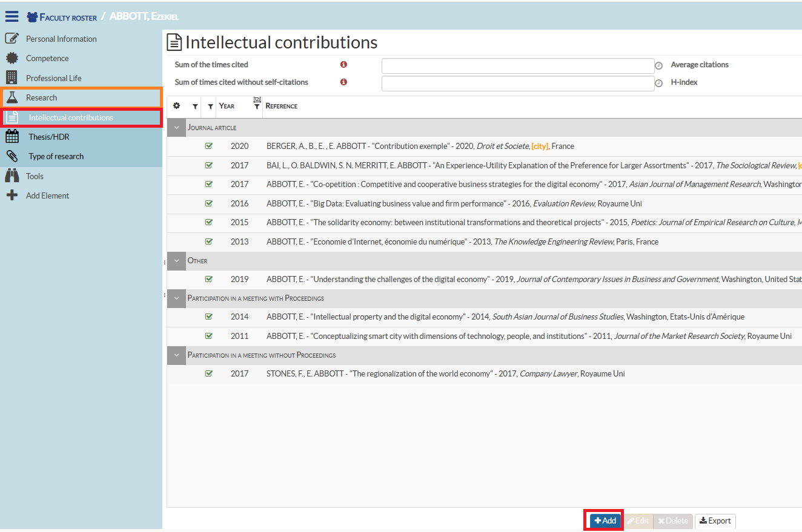Click the Intellectual contributions page document icon

click(173, 41)
